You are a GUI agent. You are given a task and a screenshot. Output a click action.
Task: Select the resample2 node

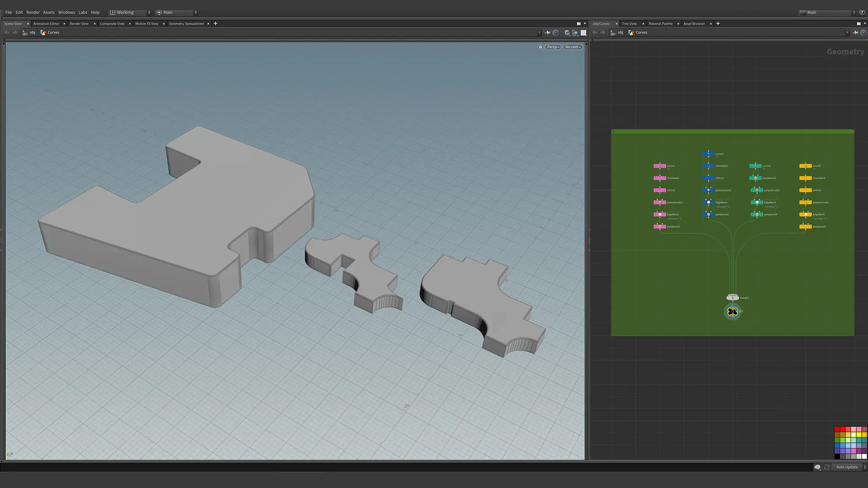(x=708, y=166)
